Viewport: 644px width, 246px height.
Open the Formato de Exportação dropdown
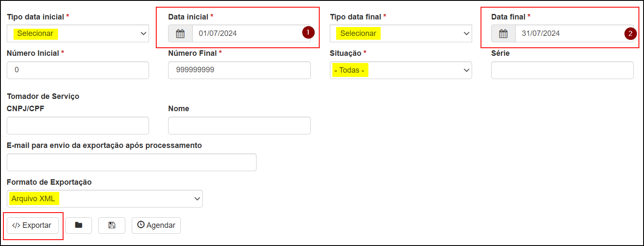pos(105,199)
